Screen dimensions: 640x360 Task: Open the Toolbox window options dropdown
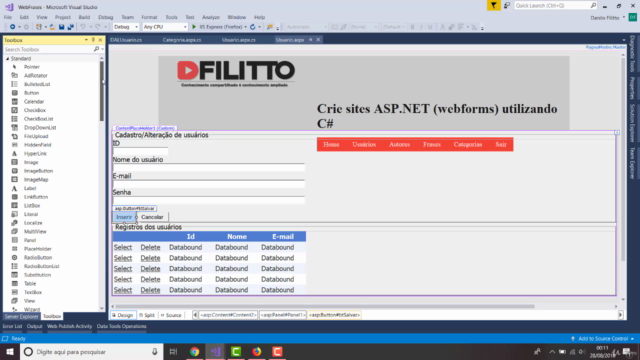point(86,40)
